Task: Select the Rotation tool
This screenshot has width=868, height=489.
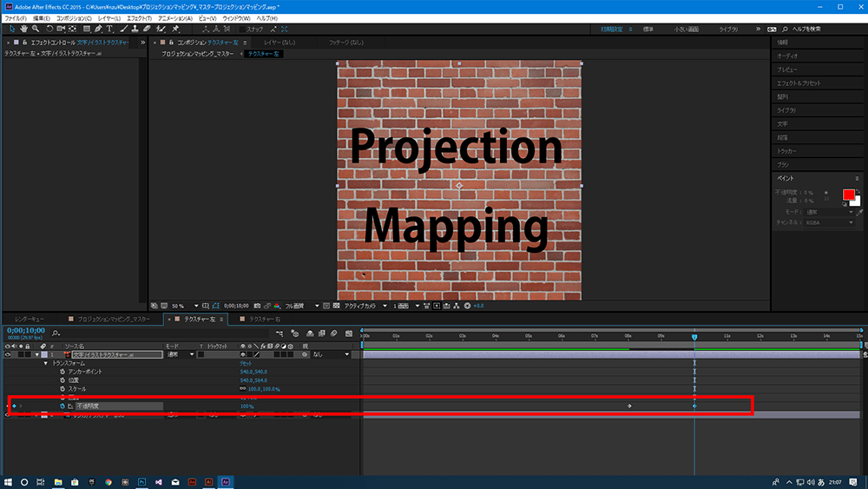Action: point(49,29)
